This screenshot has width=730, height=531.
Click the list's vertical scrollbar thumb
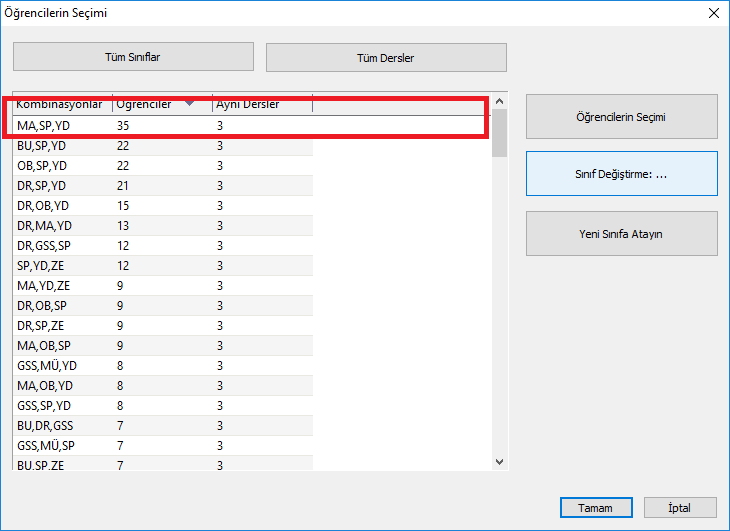pyautogui.click(x=501, y=133)
